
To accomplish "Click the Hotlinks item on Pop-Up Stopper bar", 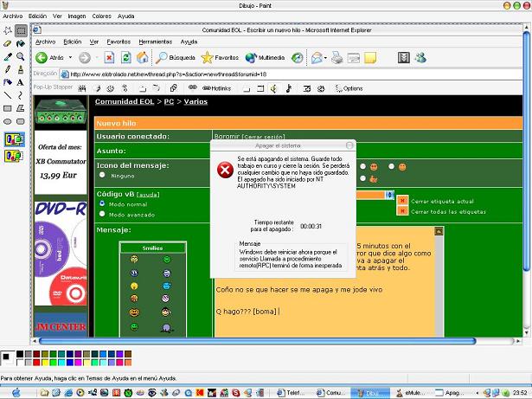I will pyautogui.click(x=216, y=88).
